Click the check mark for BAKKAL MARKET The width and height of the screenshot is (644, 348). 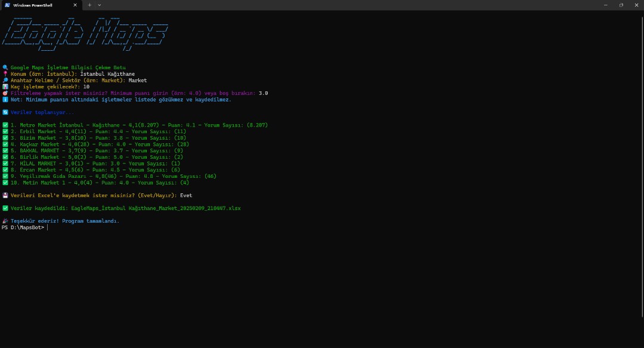click(x=5, y=150)
